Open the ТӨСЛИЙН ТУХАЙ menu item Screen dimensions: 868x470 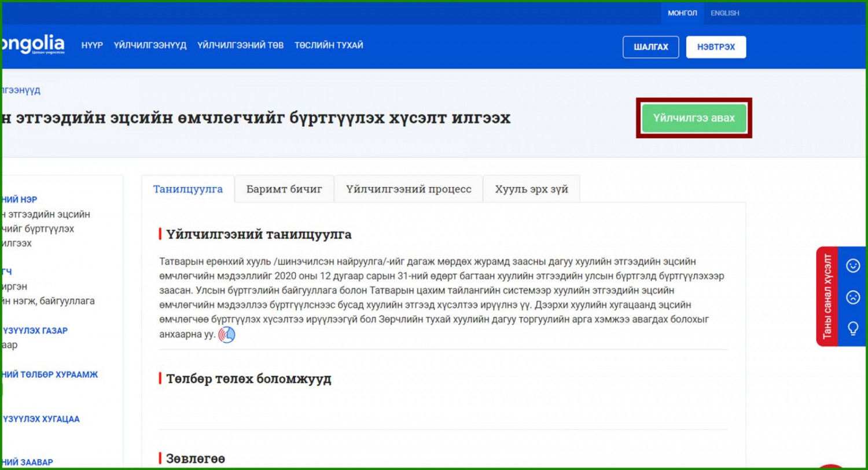point(329,45)
